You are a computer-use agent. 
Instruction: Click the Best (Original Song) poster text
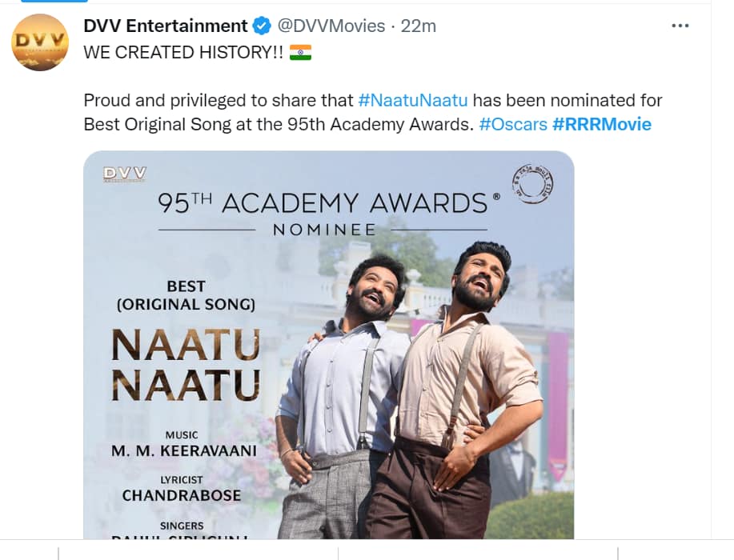tap(186, 295)
